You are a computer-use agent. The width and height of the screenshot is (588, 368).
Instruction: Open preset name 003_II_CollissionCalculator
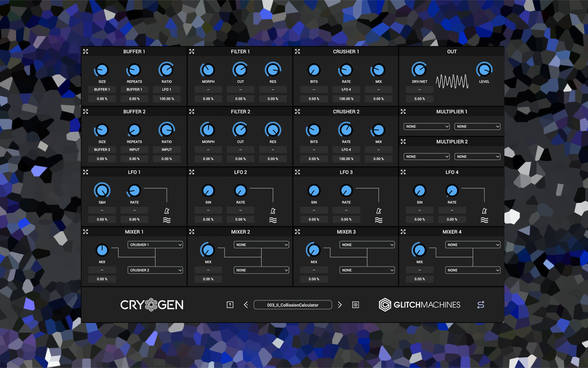point(293,305)
